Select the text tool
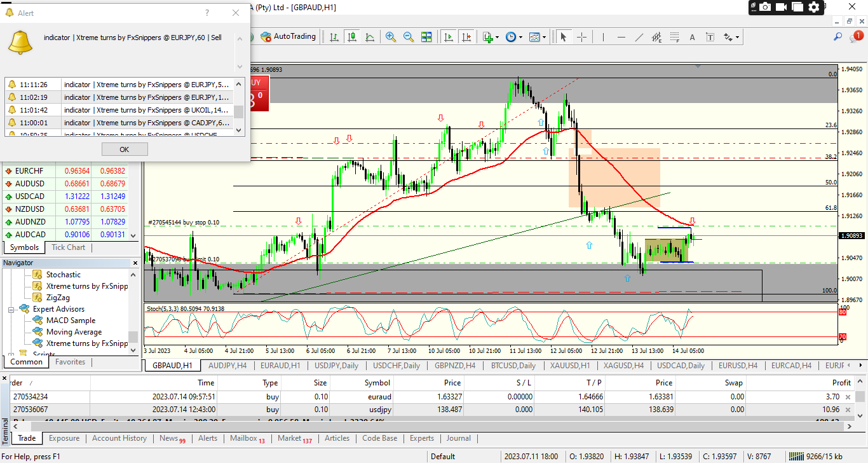 pyautogui.click(x=693, y=37)
